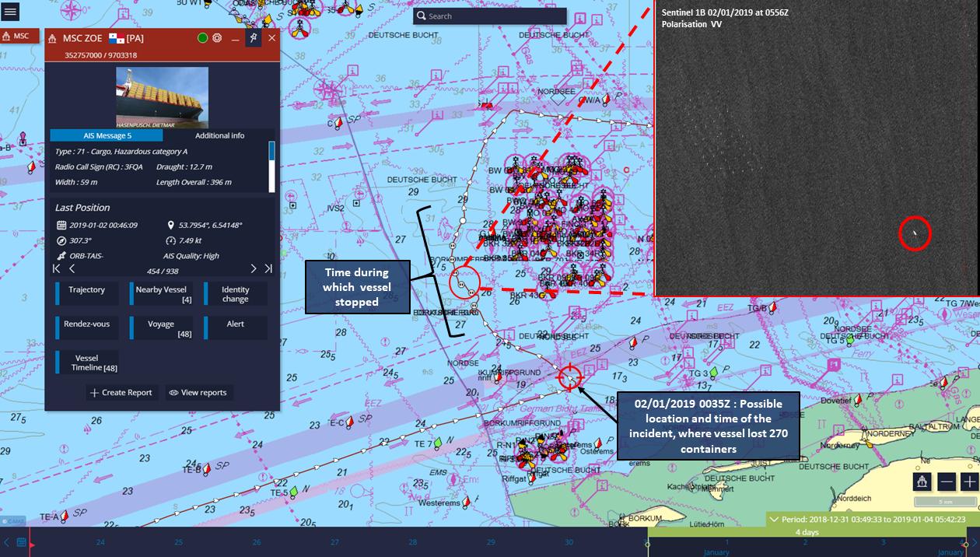980x557 pixels.
Task: Click the satellite source icon
Action: point(61,255)
